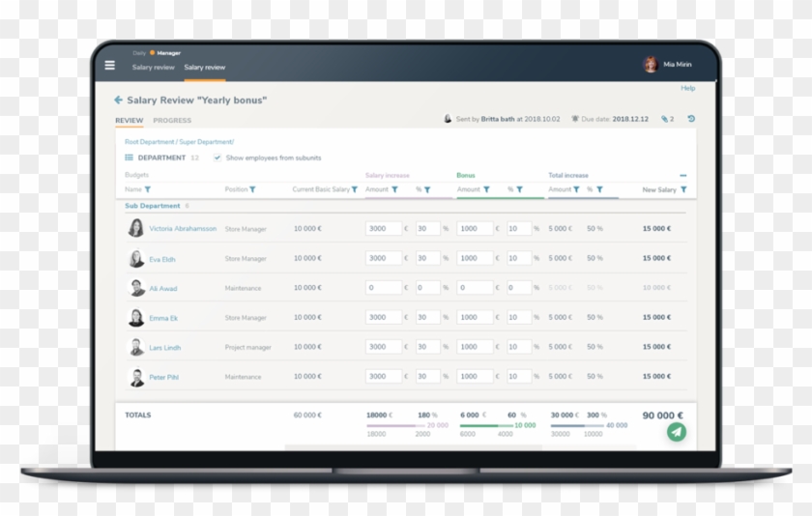Open the Help link
This screenshot has height=516, width=812.
pos(687,88)
